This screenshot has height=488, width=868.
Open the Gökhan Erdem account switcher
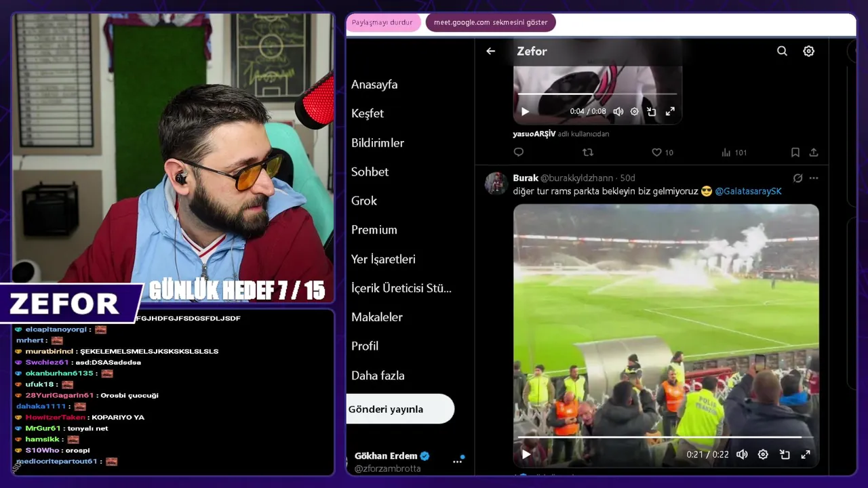pos(407,462)
